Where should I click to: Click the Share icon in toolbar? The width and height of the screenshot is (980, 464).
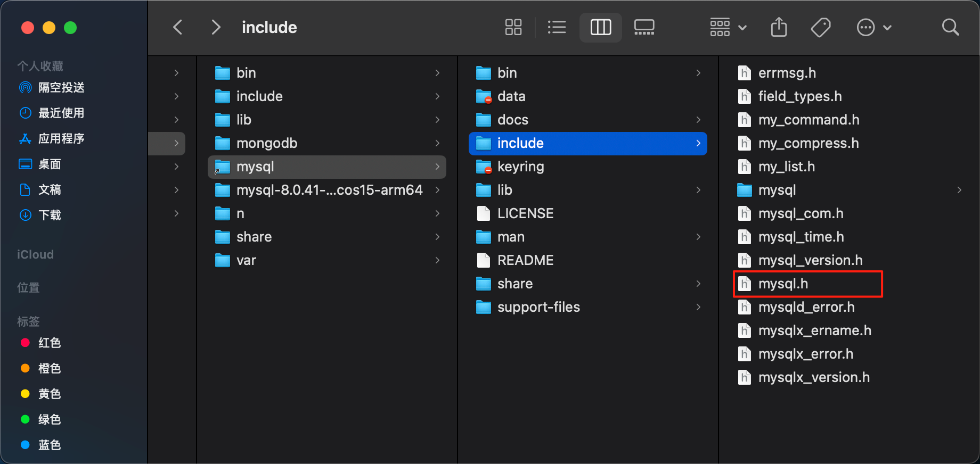[x=779, y=27]
